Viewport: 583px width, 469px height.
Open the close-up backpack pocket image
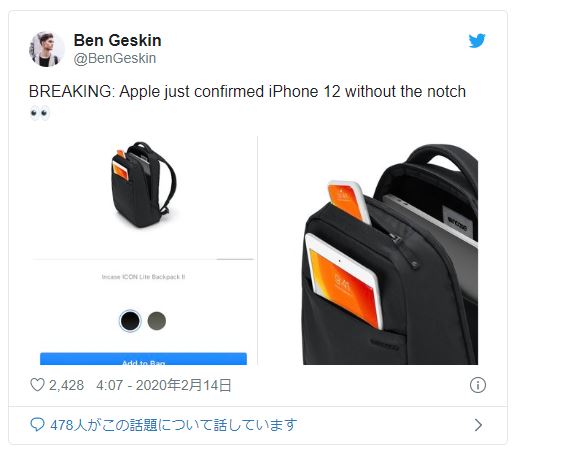(x=390, y=254)
